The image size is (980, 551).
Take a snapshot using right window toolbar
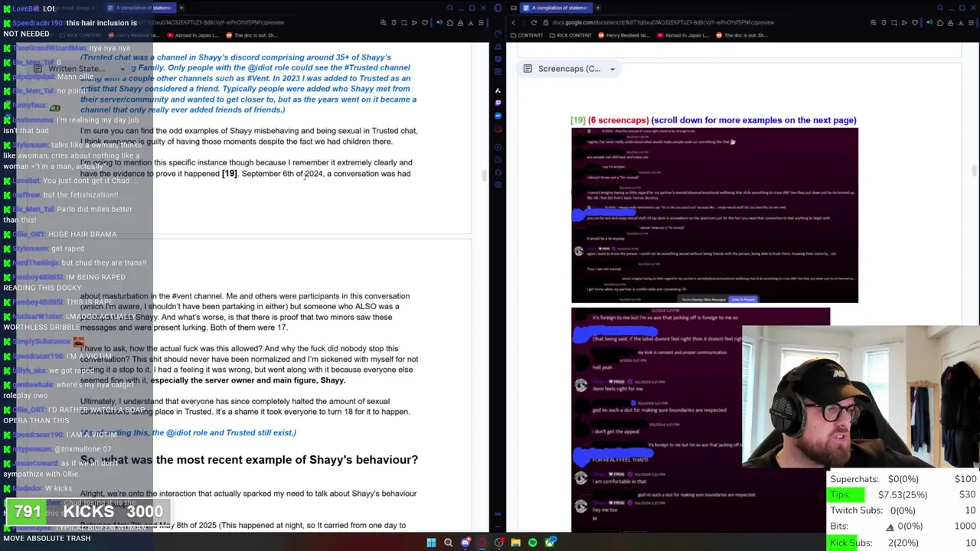(x=893, y=23)
